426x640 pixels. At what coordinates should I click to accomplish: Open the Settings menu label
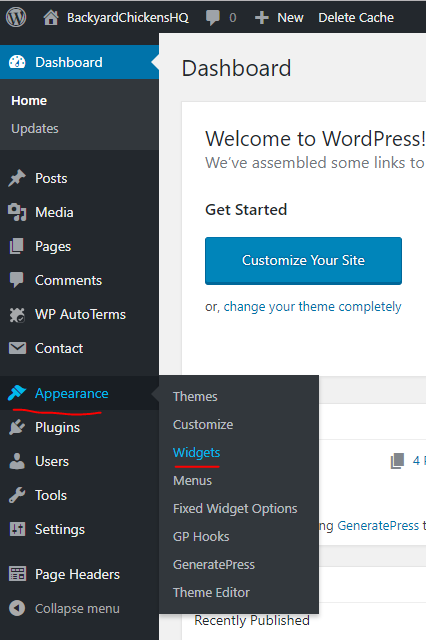60,530
